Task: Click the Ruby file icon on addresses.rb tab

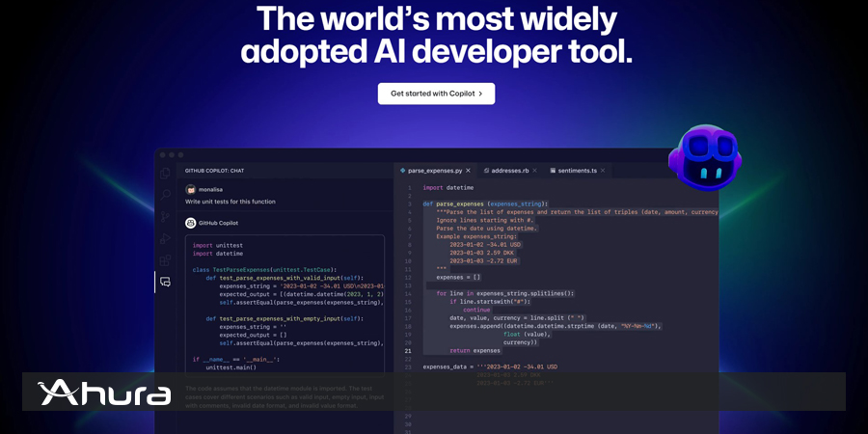Action: coord(486,171)
